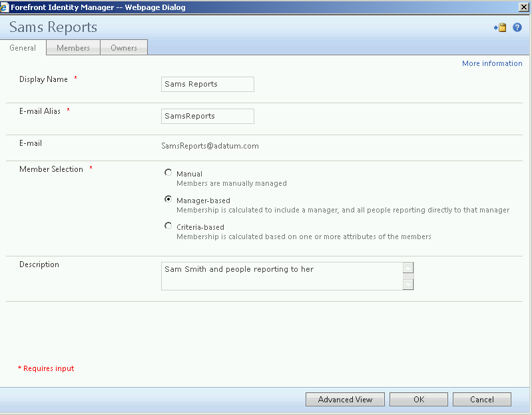Screen dimensions: 532x415
Task: Click the help question mark icon
Action: pos(517,27)
